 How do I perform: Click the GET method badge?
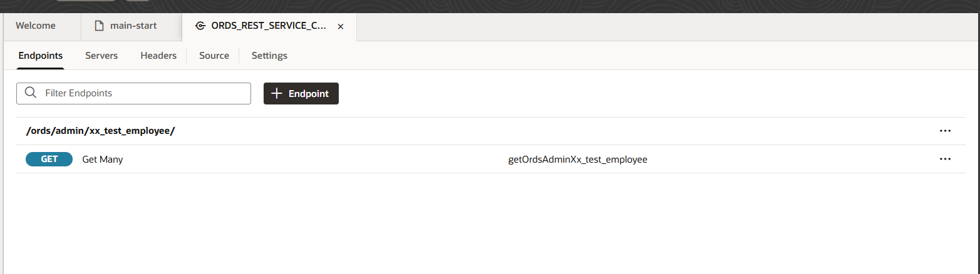[49, 160]
